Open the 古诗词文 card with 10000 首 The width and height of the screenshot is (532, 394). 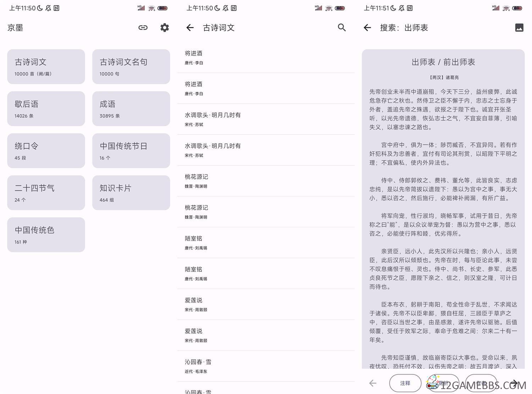click(x=46, y=67)
